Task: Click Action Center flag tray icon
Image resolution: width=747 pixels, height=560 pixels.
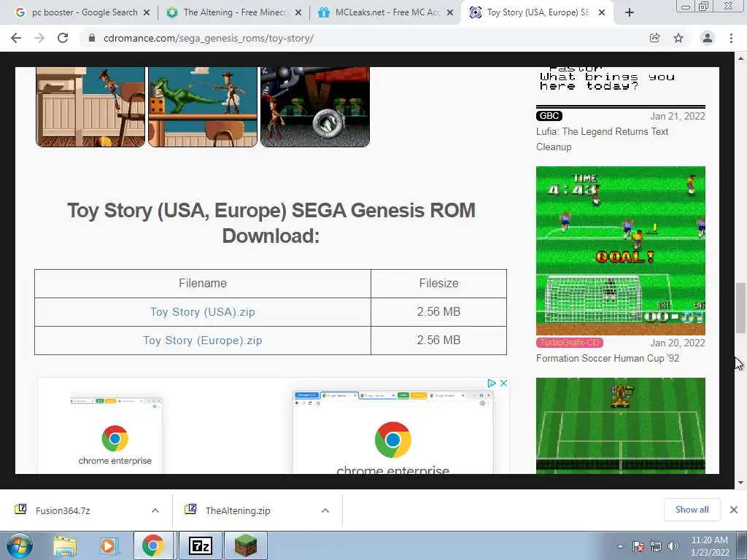Action: 638,546
